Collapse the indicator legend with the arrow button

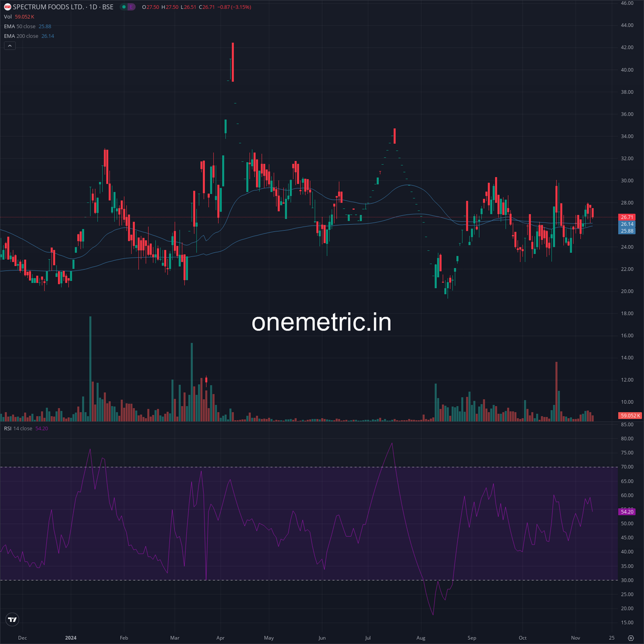point(10,46)
